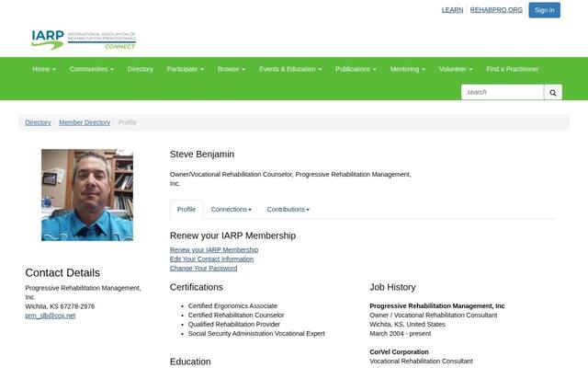Open the Contributions tab dropdown
This screenshot has height=368, width=588.
[288, 210]
